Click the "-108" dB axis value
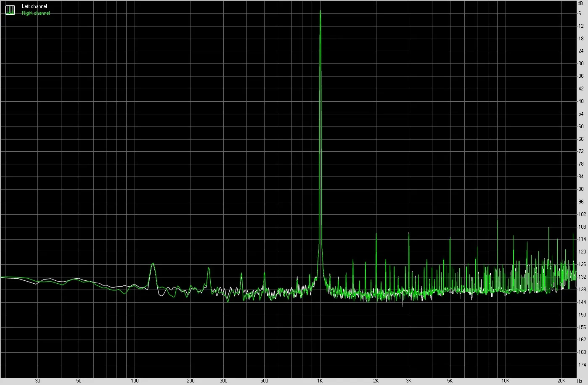This screenshot has height=385, width=588. pos(582,227)
